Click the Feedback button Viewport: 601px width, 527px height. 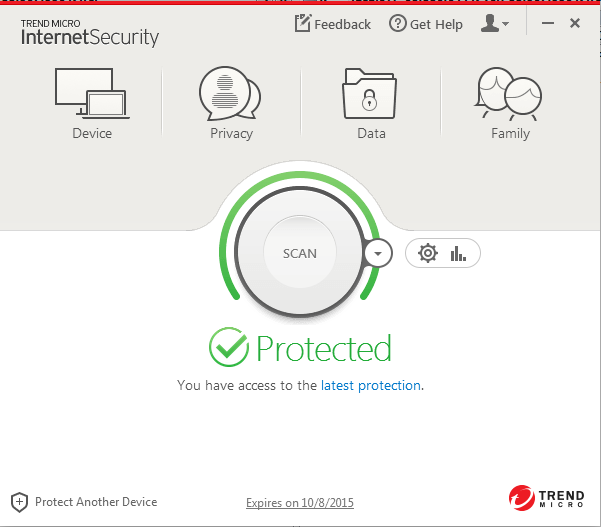(333, 24)
